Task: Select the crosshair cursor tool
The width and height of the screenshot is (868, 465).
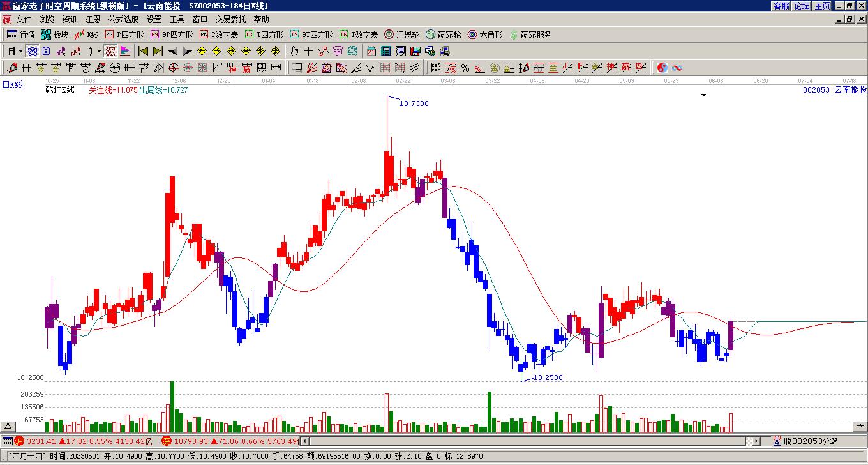Action: coord(309,51)
